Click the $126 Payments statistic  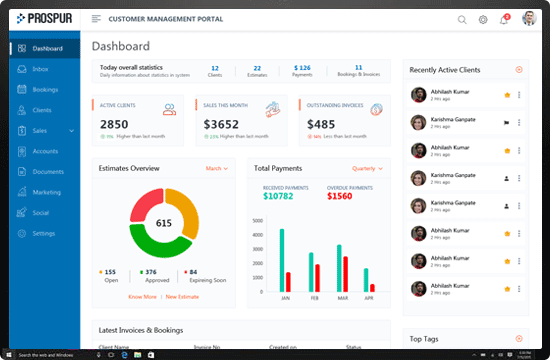point(302,71)
